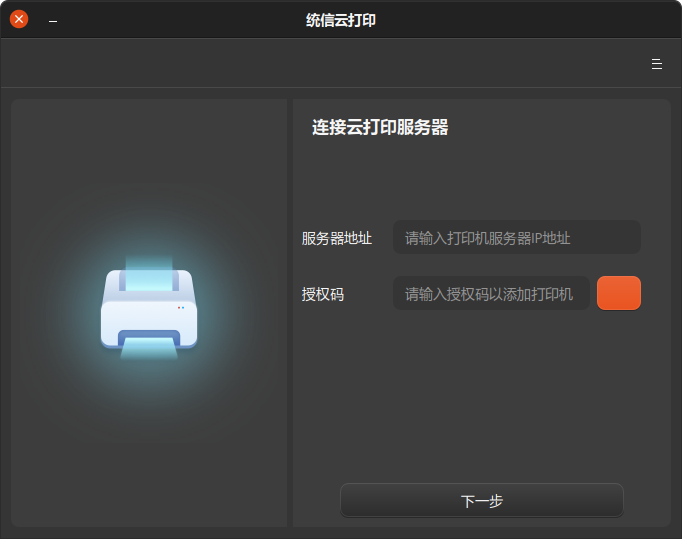Viewport: 682px width, 539px height.
Task: Open the hamburger menu icon
Action: (656, 64)
